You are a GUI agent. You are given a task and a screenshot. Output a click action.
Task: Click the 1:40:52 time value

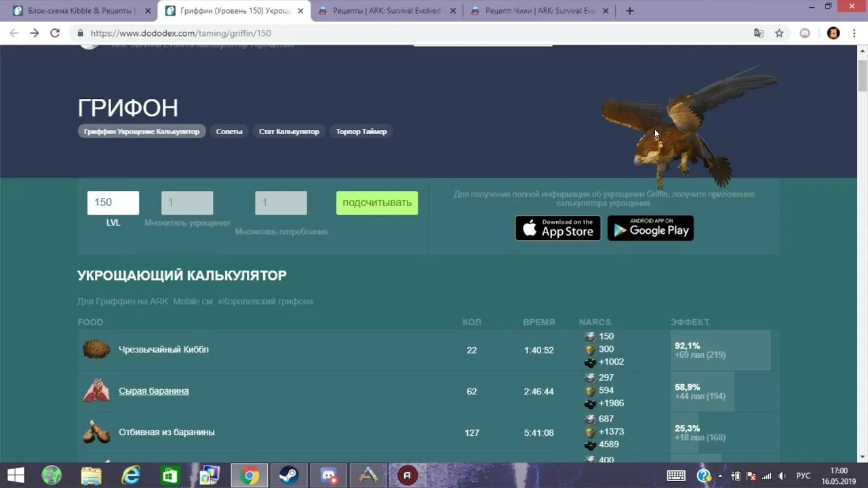click(x=539, y=350)
